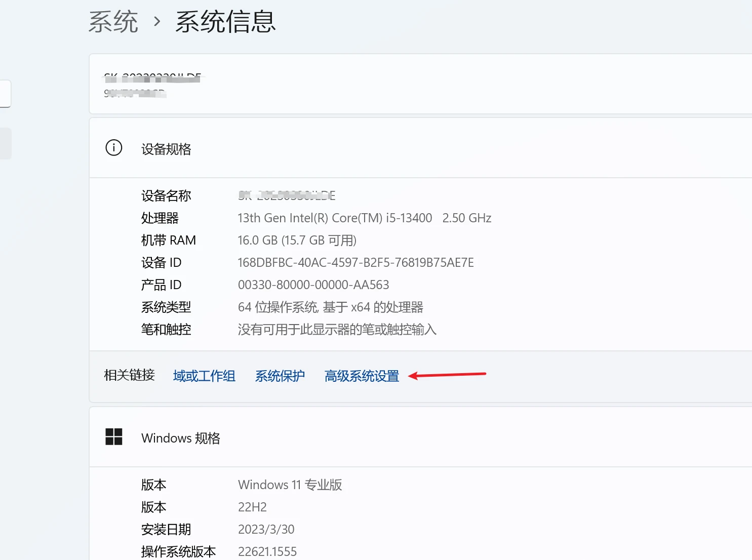Collapse the Windows 规格 section header

click(x=420, y=437)
